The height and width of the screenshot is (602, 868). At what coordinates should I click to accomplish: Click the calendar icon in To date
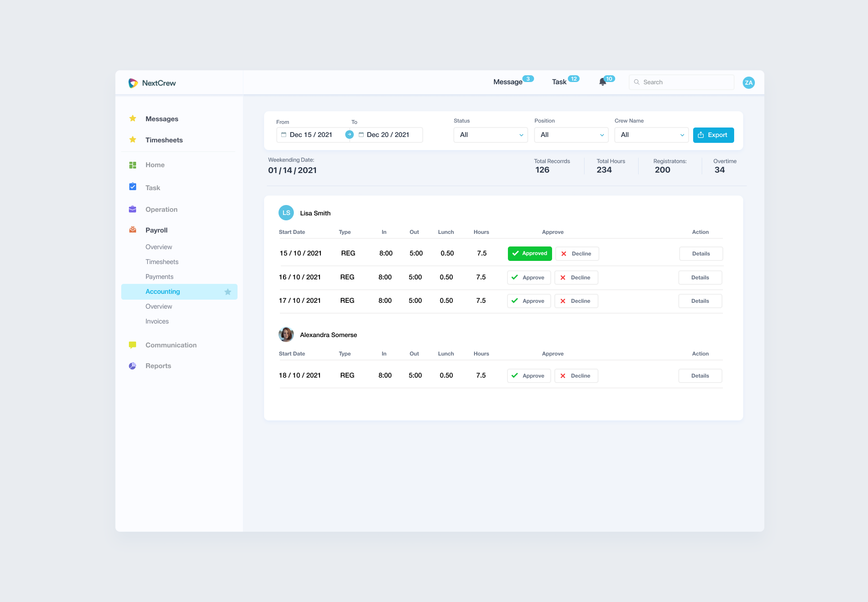(x=361, y=135)
